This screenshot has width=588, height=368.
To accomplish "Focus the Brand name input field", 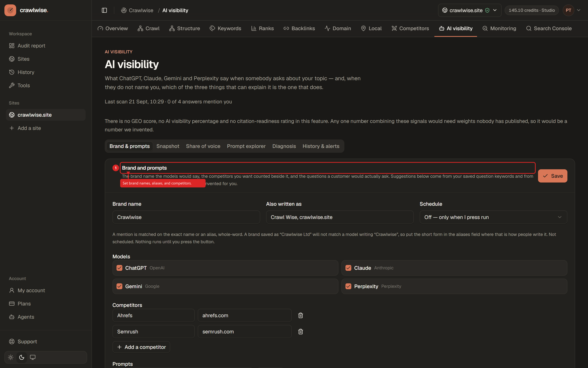I will [x=186, y=217].
